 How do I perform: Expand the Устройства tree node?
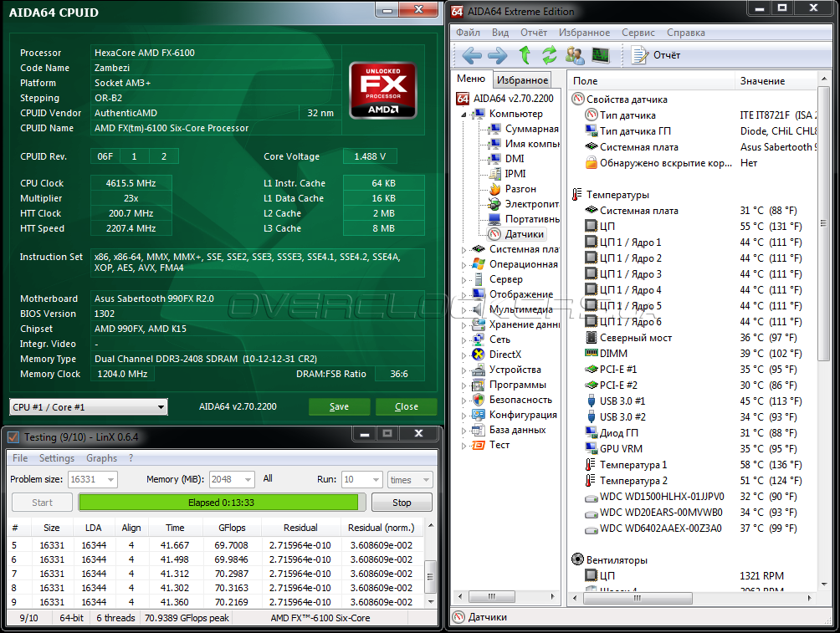tap(464, 370)
